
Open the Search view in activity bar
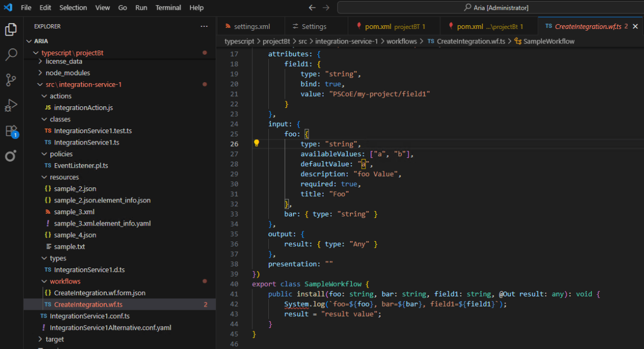(x=11, y=54)
